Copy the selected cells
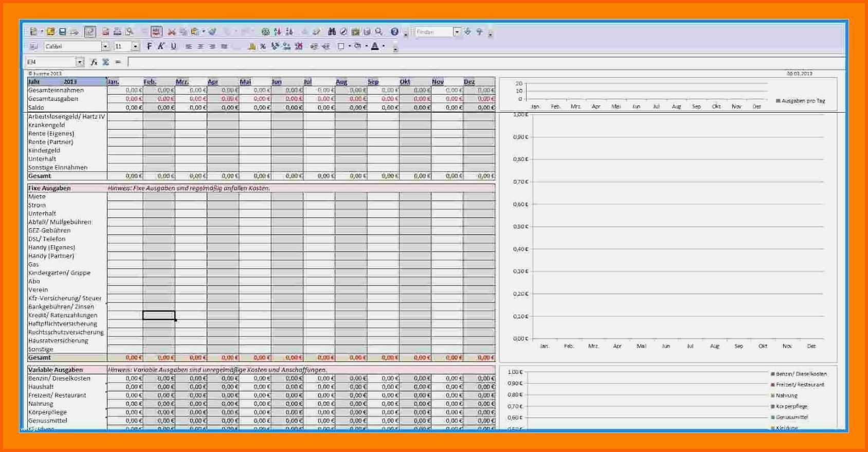 183,32
